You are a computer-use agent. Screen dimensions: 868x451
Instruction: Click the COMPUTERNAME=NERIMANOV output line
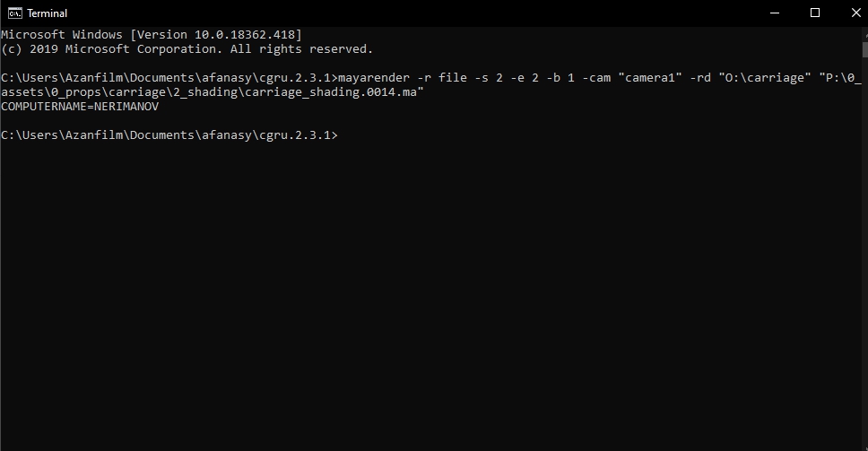80,106
